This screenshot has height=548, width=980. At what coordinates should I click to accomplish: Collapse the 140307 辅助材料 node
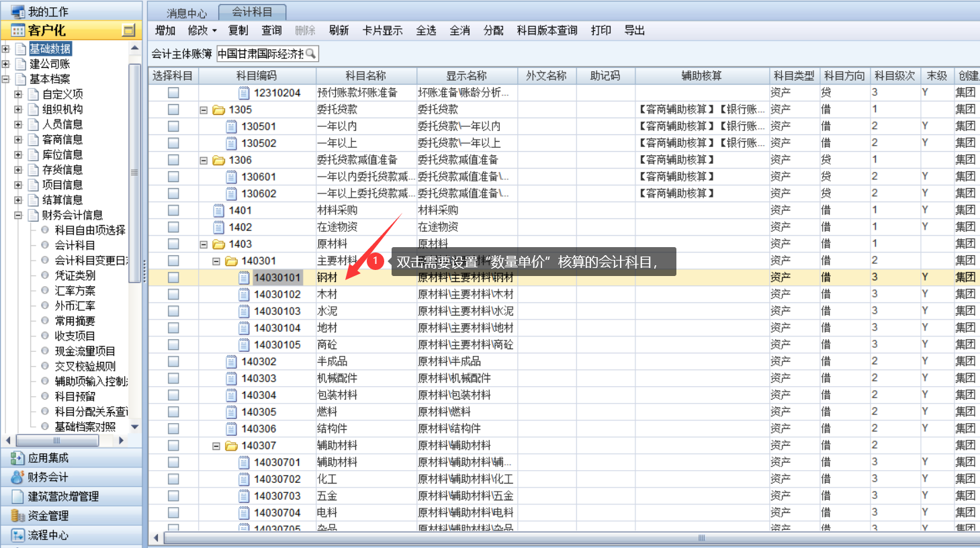coord(216,446)
